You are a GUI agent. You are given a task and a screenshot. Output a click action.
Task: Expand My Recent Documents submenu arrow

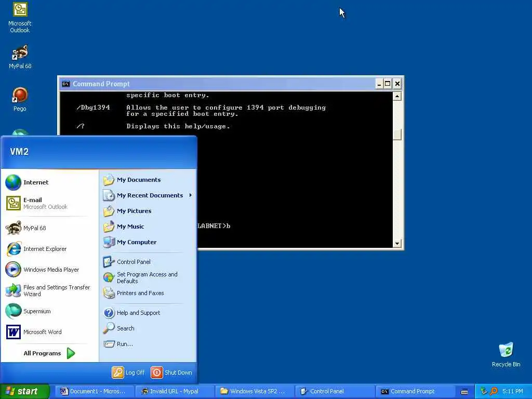pos(191,195)
